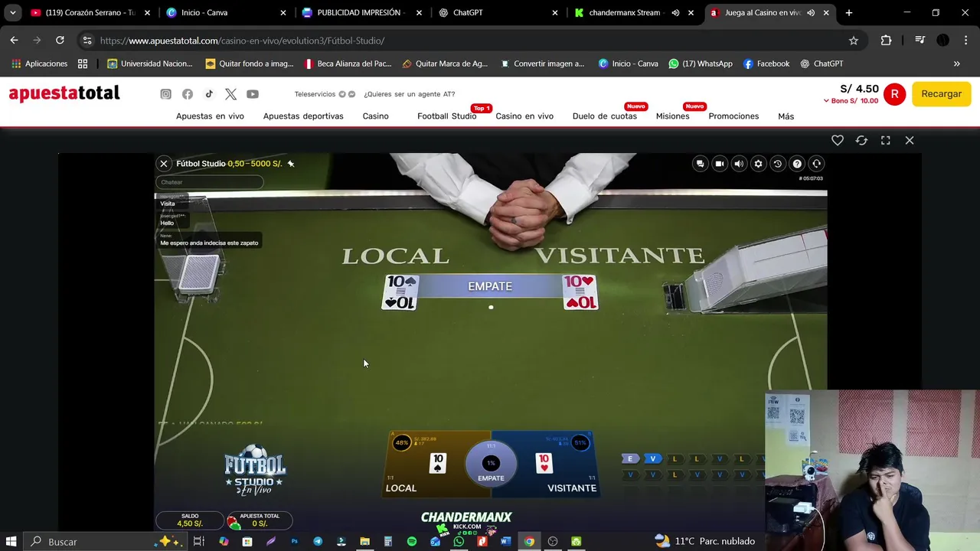This screenshot has height=551, width=980.
Task: Open a new browser tab
Action: tap(848, 12)
